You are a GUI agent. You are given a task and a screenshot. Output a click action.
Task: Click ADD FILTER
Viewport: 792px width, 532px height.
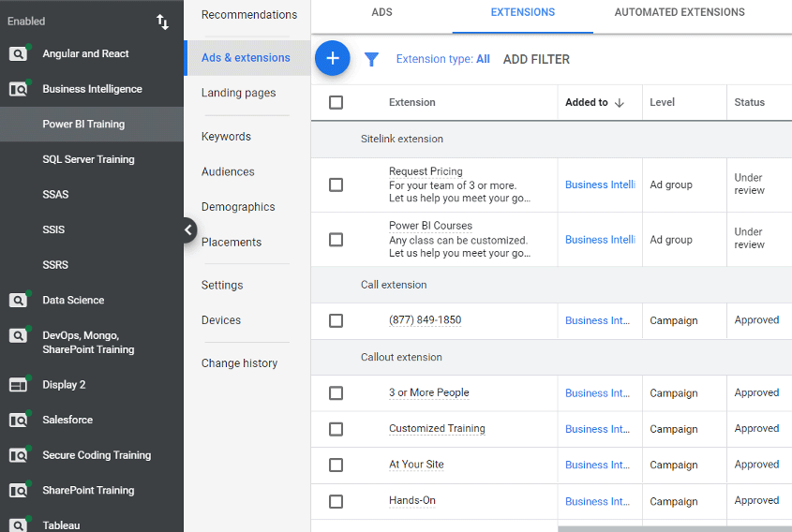coord(536,60)
